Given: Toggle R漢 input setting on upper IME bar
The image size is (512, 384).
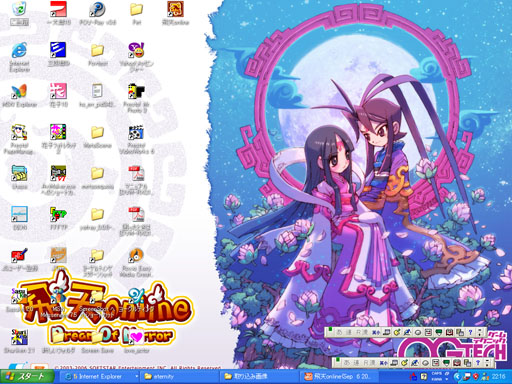Looking at the screenshot, I should click(362, 332).
